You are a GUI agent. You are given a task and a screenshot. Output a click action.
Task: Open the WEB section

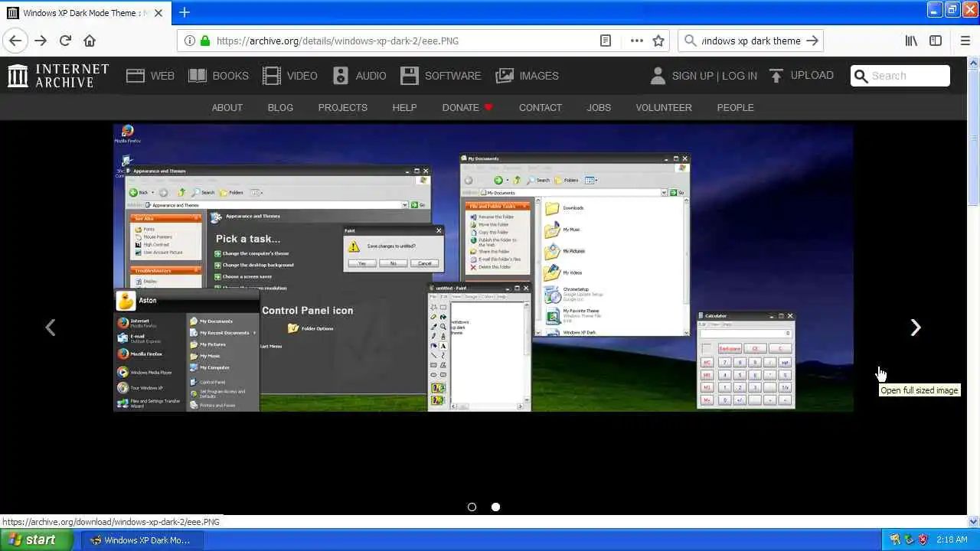click(150, 76)
